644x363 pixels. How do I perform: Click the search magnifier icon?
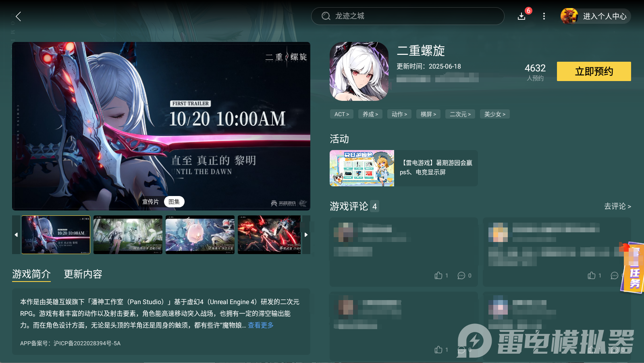[x=326, y=16]
